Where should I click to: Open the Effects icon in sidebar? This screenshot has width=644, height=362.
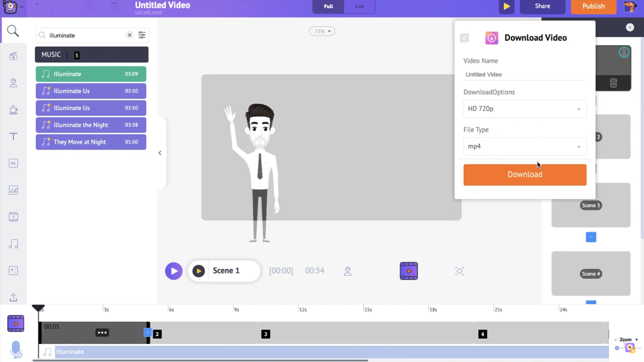tap(13, 271)
